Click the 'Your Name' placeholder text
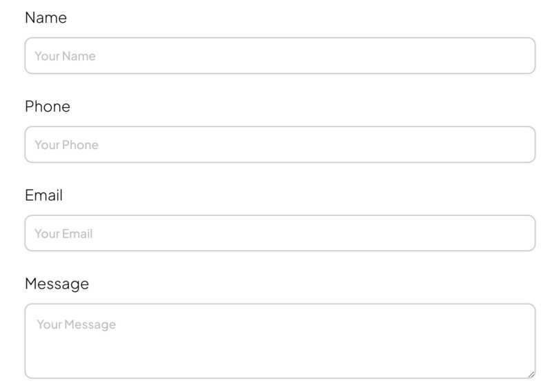The width and height of the screenshot is (552, 392). (x=65, y=56)
